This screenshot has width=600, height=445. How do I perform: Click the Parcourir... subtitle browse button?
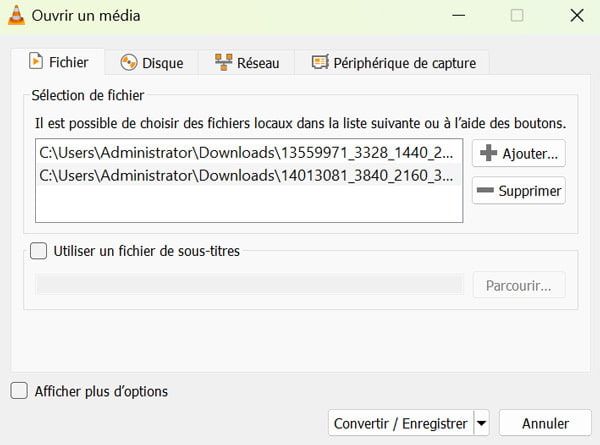pos(518,285)
